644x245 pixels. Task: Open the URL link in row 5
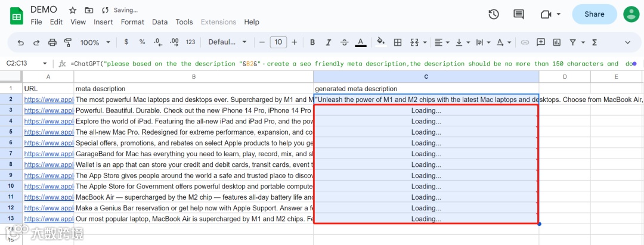click(48, 132)
